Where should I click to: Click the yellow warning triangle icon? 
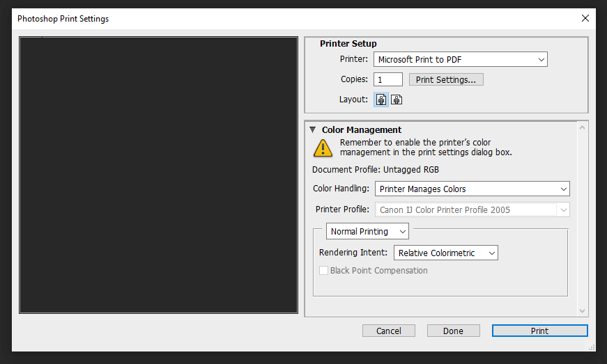click(x=323, y=148)
